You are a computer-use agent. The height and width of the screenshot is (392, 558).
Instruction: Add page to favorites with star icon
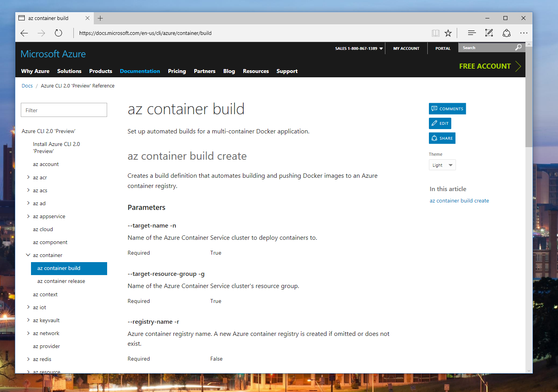[448, 33]
